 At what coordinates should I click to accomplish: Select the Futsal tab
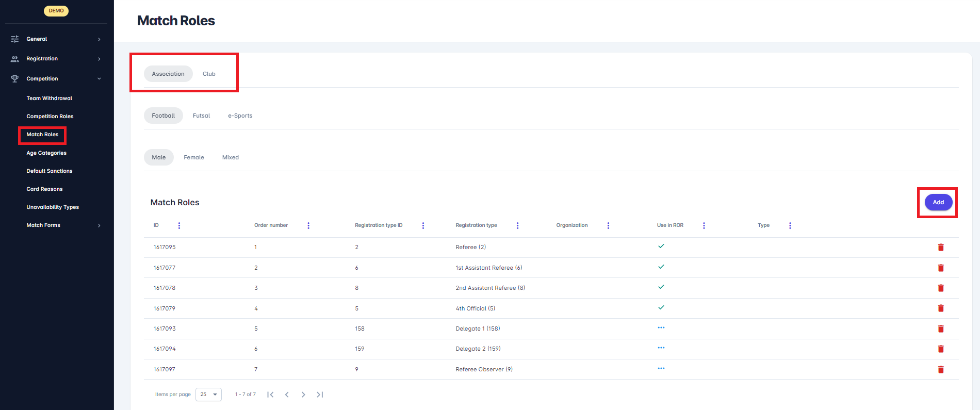tap(201, 116)
